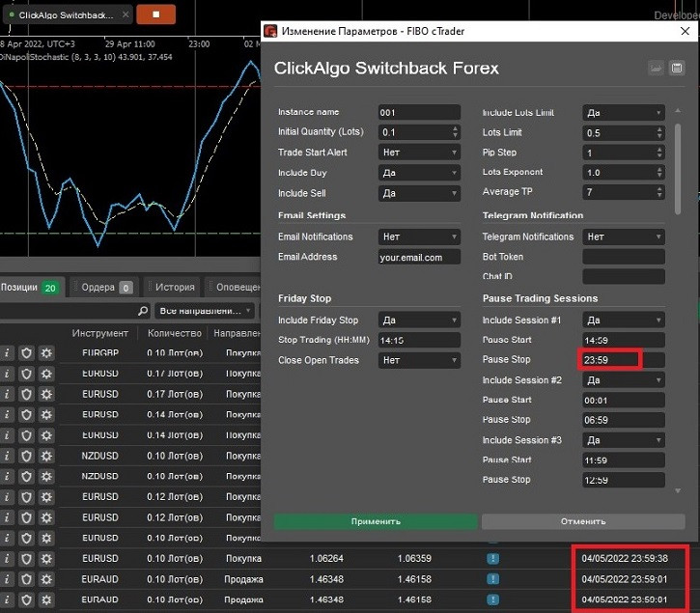
Task: Open info icon for EURGBP position row
Action: 7,353
